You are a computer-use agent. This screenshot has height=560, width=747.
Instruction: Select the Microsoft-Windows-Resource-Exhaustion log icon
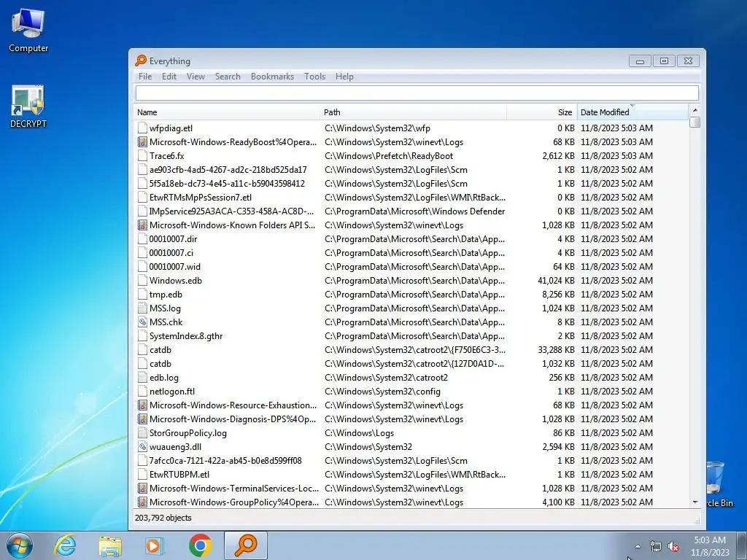(x=142, y=405)
